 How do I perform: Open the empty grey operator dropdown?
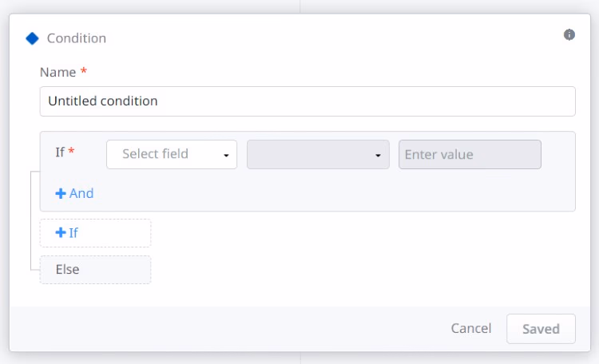click(318, 155)
